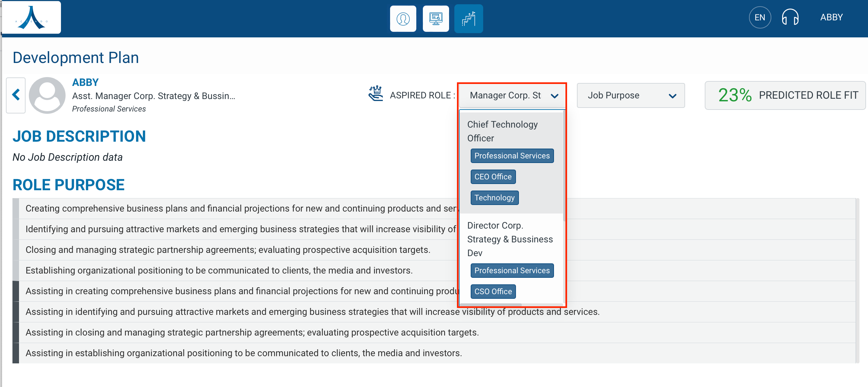868x387 pixels.
Task: Open the career stairs icon page
Action: coord(468,19)
